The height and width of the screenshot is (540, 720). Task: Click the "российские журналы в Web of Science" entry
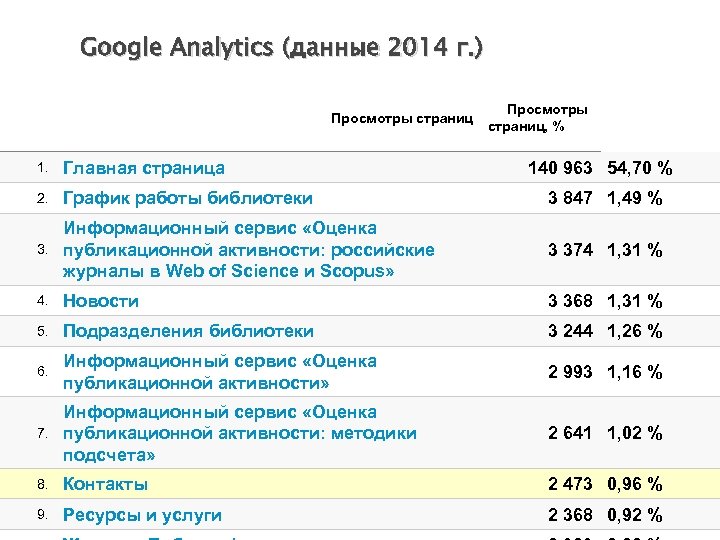click(248, 250)
